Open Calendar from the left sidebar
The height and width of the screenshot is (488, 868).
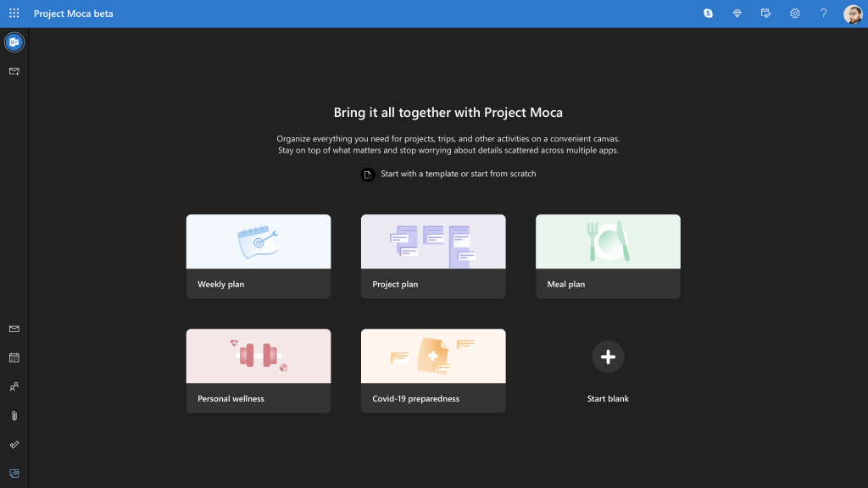point(14,358)
